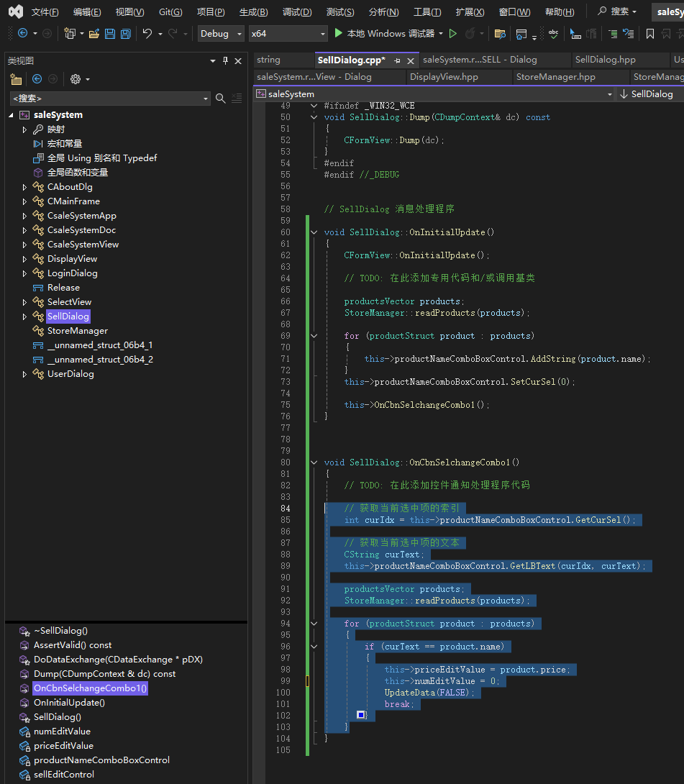
Task: Click the class view search magnifier icon
Action: coord(221,99)
